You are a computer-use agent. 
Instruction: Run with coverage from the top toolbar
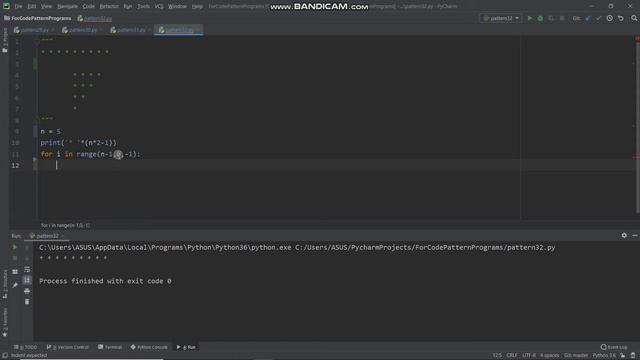click(x=551, y=18)
